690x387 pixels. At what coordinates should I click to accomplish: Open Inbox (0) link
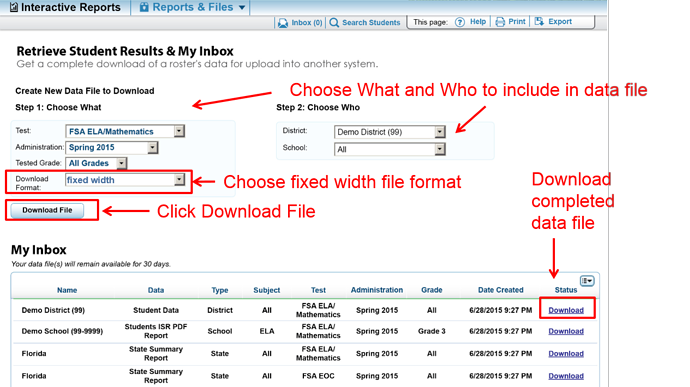click(x=307, y=22)
